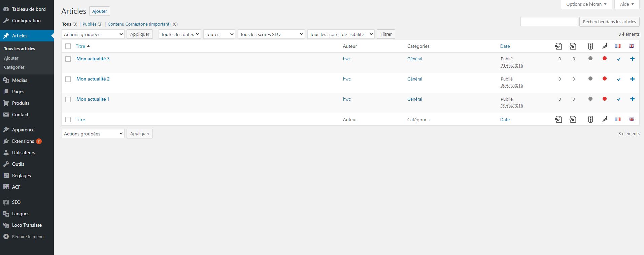Open the Catégories submenu item
Image resolution: width=644 pixels, height=255 pixels.
[14, 67]
